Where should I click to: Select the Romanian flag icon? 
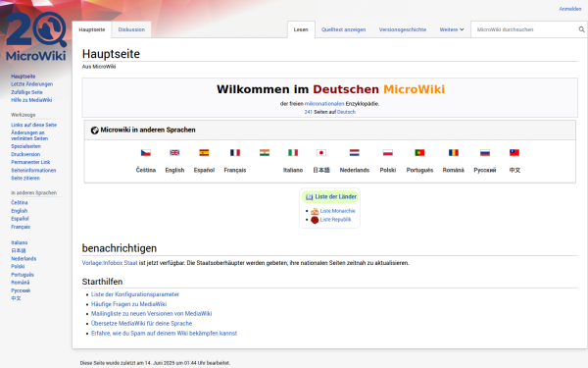click(454, 152)
